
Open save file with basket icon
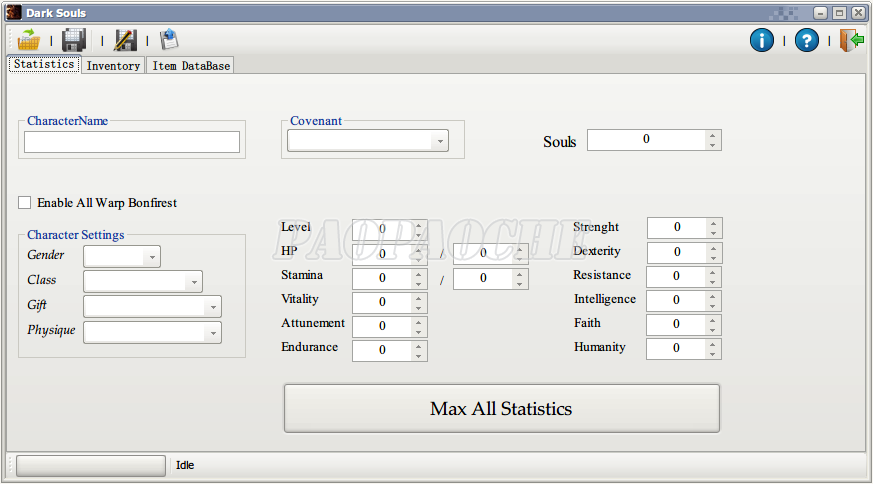pos(28,40)
